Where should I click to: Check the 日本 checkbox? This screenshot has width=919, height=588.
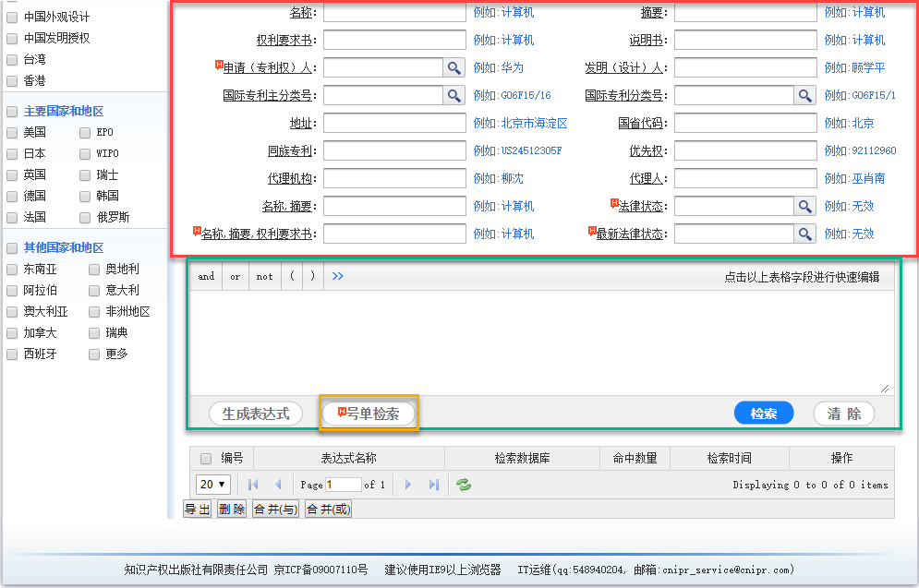[12, 154]
